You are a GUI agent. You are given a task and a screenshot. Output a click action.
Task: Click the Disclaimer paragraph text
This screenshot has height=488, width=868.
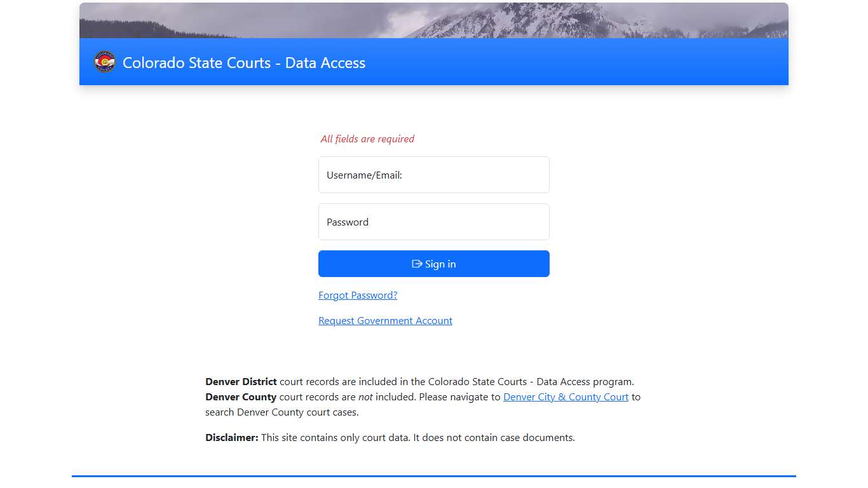390,437
